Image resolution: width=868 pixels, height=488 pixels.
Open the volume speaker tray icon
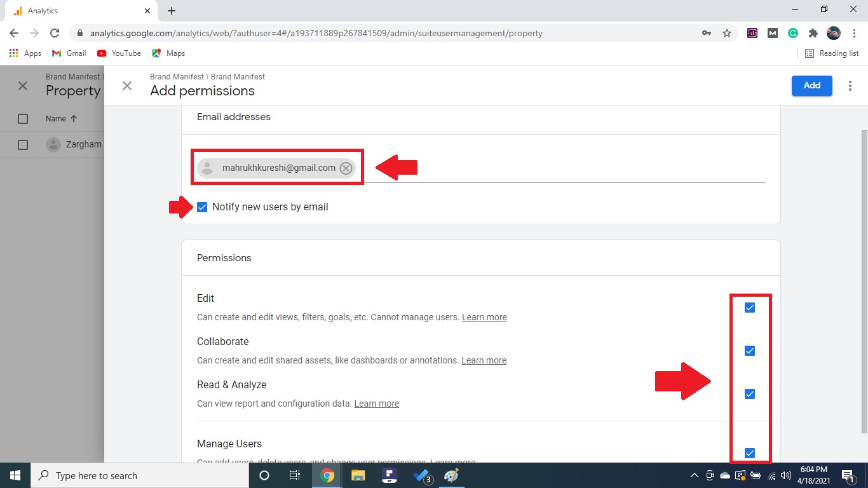787,475
